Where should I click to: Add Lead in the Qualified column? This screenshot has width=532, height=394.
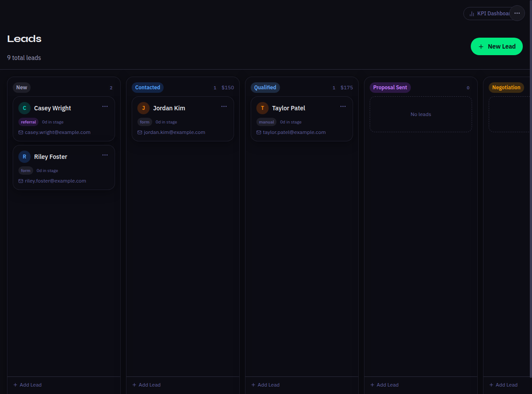(x=265, y=385)
